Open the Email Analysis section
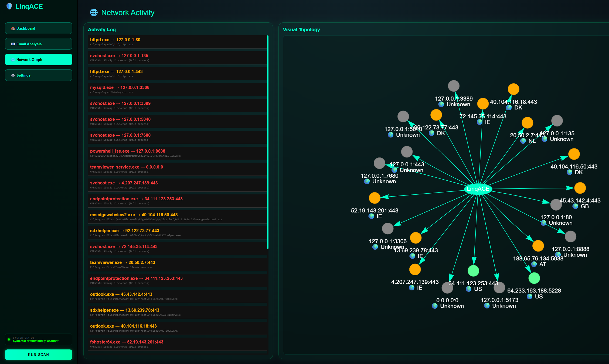Viewport: 609px width, 364px height. [38, 44]
